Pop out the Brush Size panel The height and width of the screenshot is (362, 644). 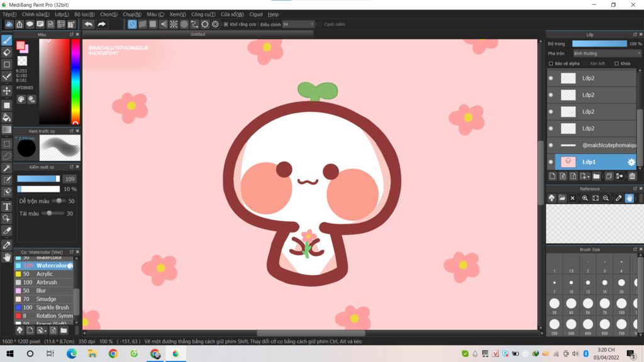click(x=635, y=249)
